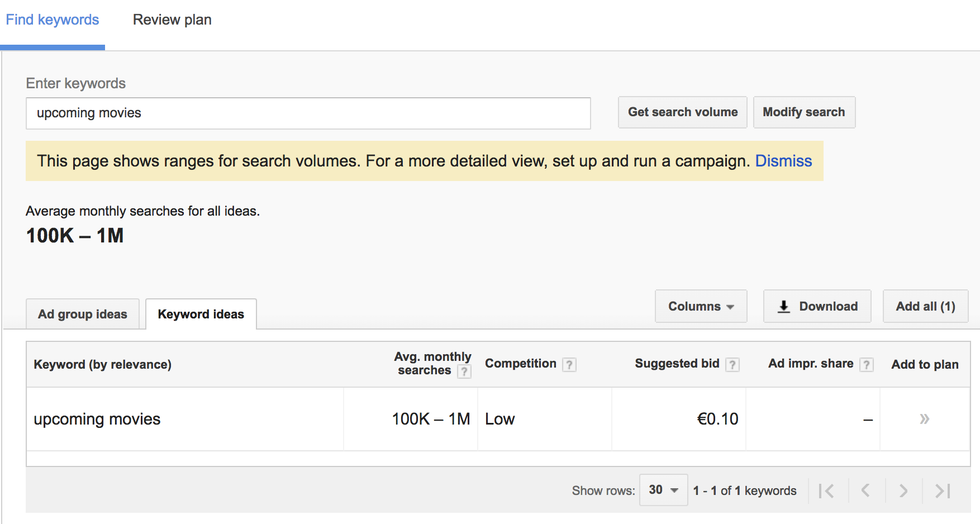Click Ad impr. share help icon

click(x=866, y=365)
